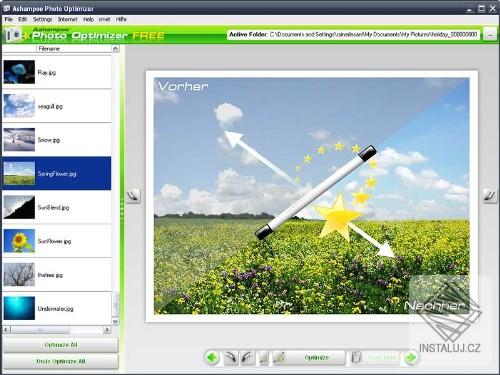500x375 pixels.
Task: Sort by the Filename column header
Action: [x=74, y=49]
